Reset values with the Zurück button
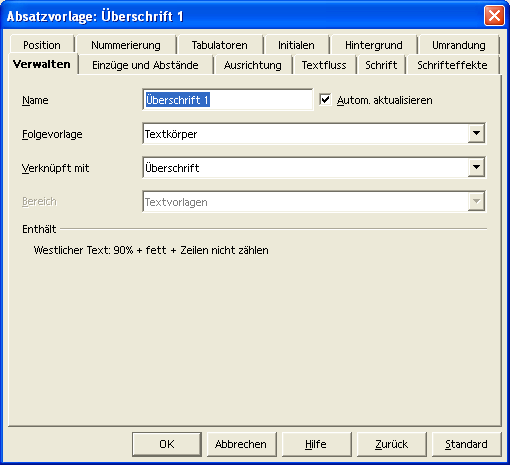 [391, 444]
